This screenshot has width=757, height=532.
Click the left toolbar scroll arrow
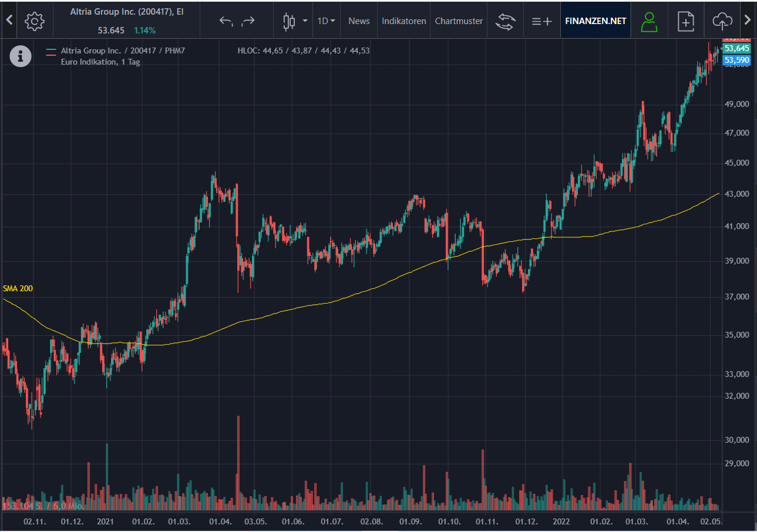[9, 20]
